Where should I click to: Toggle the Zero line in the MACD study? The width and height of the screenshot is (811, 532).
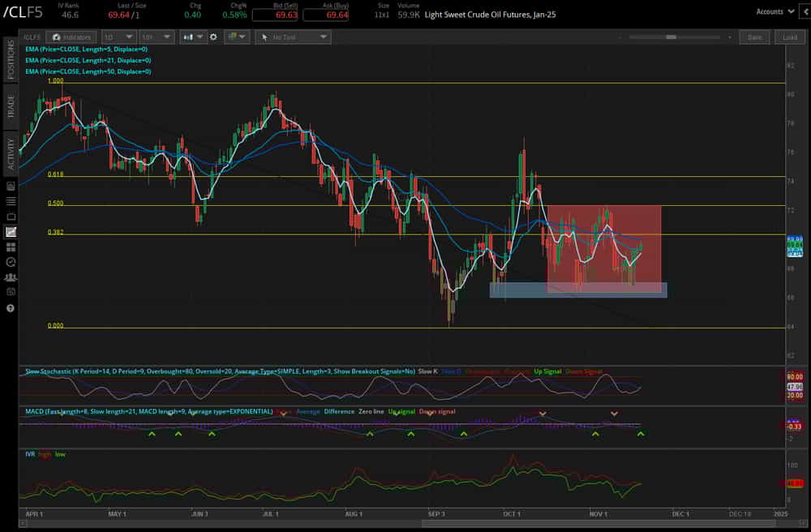pyautogui.click(x=371, y=412)
